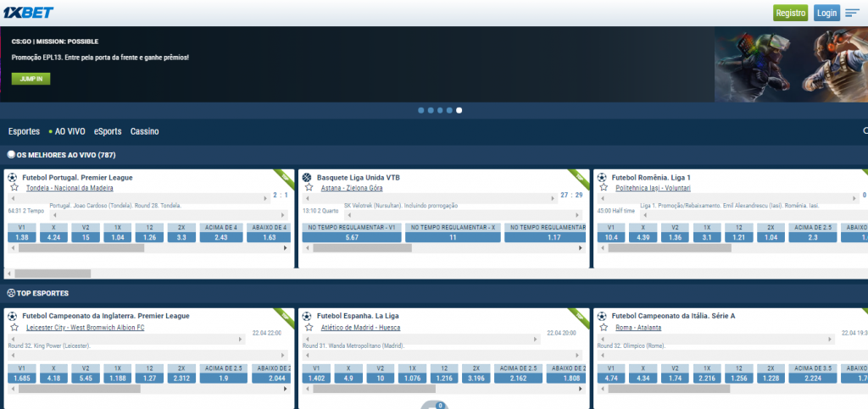Click soccer ball icon for Portugal Premier League

point(13,178)
